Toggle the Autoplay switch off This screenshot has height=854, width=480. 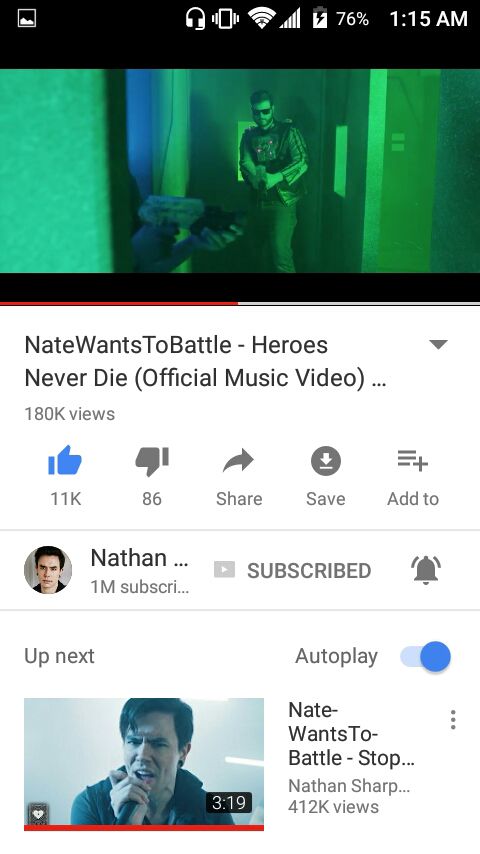(426, 656)
